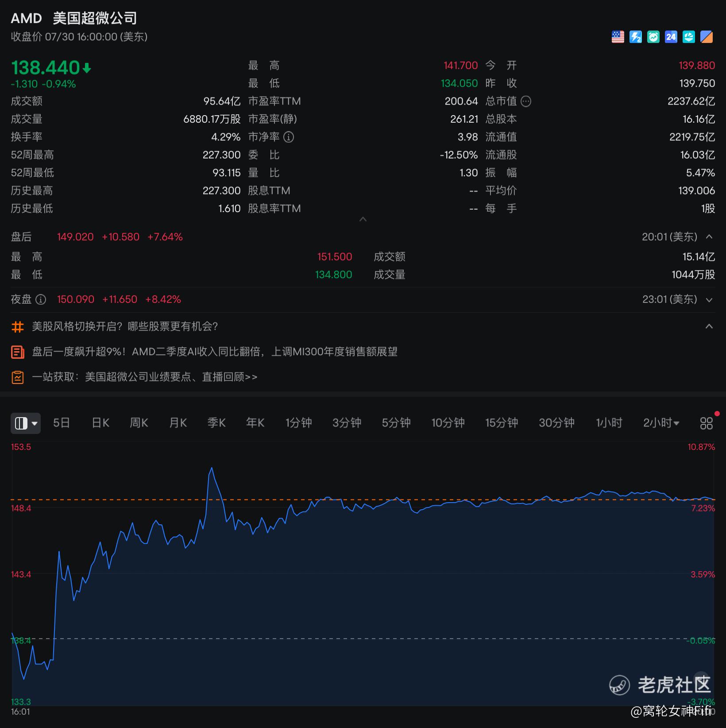Screen dimensions: 726x728
Task: Select the 3分钟 interval tab
Action: coord(347,423)
